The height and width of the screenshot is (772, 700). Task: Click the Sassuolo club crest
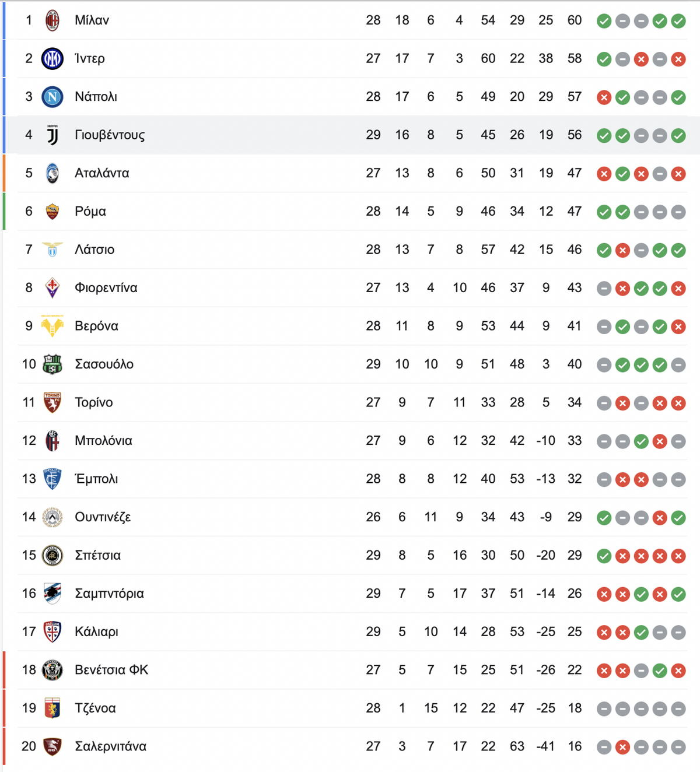(x=52, y=364)
